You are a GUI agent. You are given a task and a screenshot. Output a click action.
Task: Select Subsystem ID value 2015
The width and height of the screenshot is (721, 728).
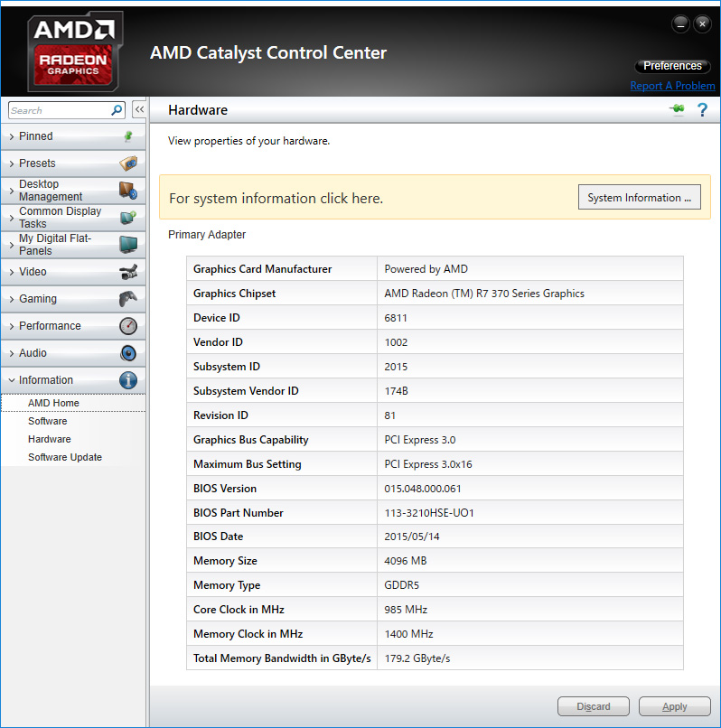pos(530,367)
